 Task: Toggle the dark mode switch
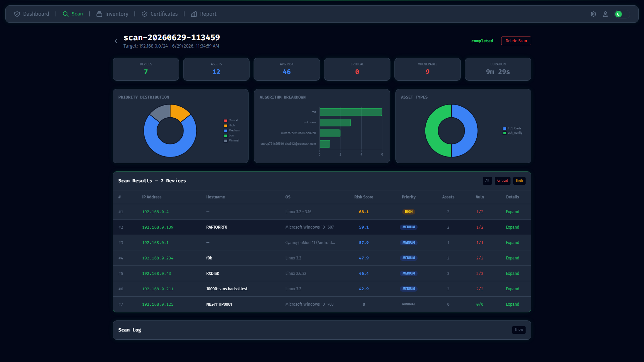coord(622,14)
